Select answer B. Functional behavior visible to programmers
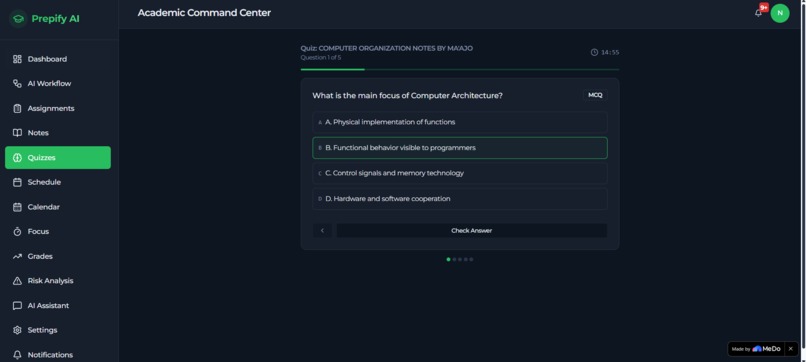This screenshot has width=806, height=362. coord(460,148)
